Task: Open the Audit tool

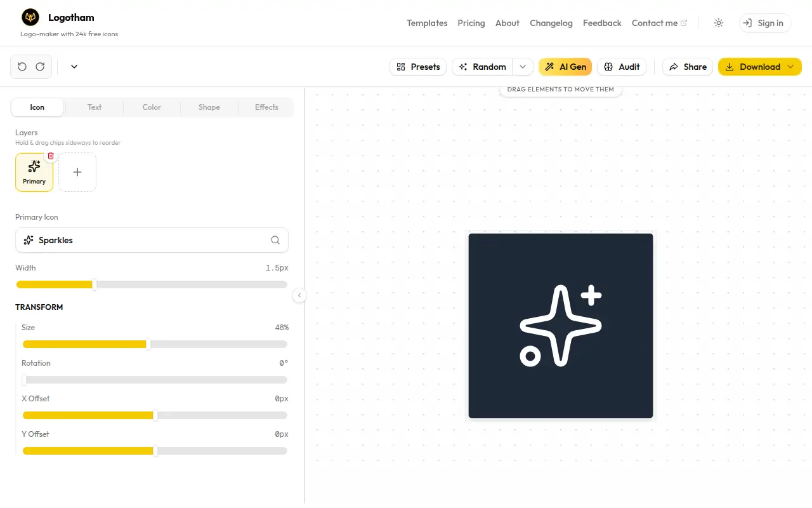Action: 622,67
